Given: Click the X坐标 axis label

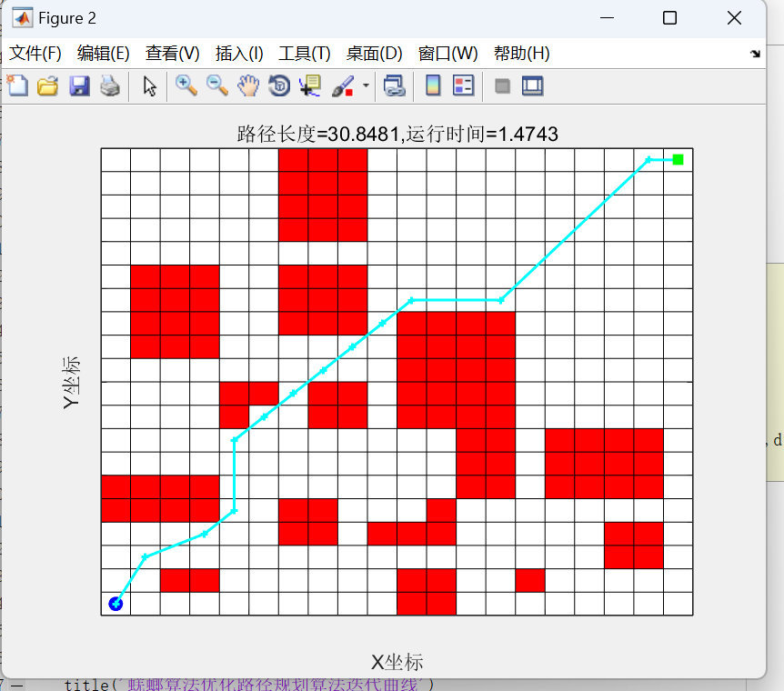Looking at the screenshot, I should coord(397,662).
